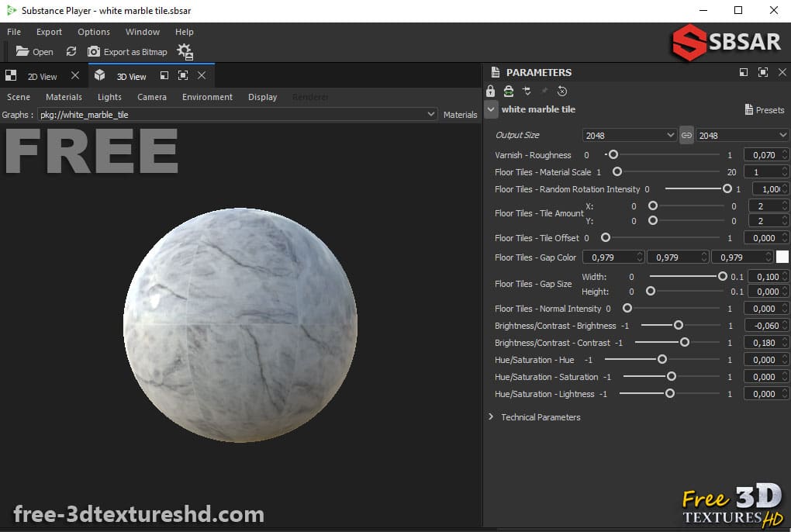Open the File menu

pos(14,31)
